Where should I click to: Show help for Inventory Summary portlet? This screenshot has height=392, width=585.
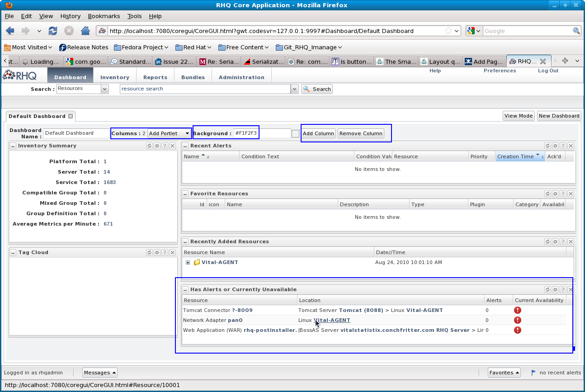tap(165, 146)
